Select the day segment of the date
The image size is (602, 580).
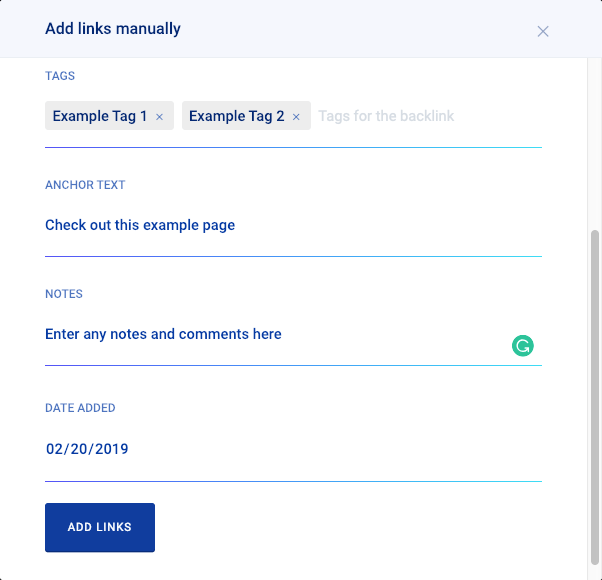pos(80,449)
